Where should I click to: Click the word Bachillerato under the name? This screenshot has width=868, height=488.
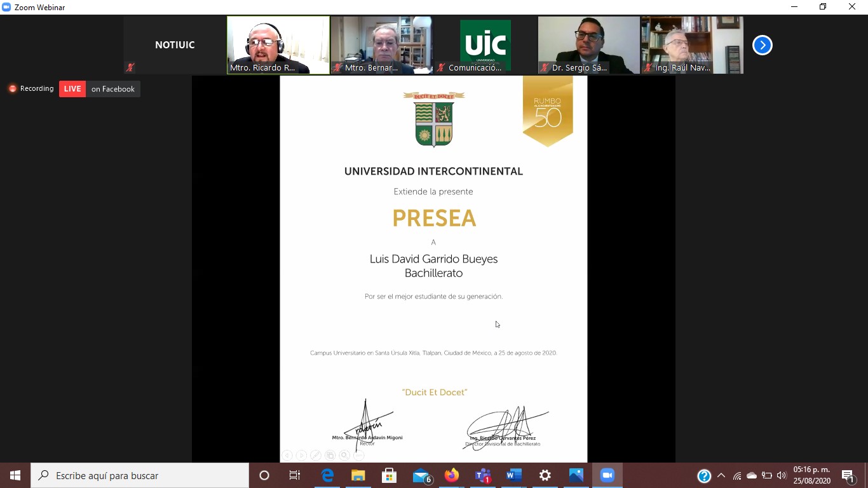tap(434, 273)
